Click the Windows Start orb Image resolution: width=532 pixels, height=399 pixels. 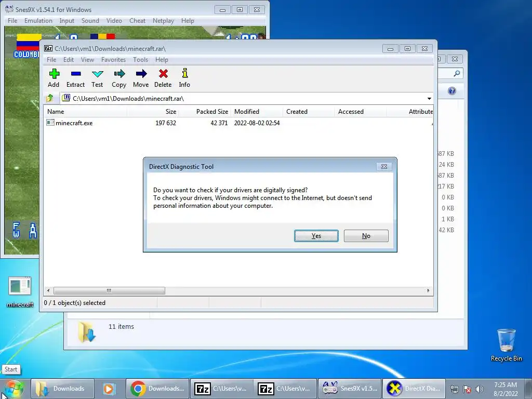click(x=14, y=389)
